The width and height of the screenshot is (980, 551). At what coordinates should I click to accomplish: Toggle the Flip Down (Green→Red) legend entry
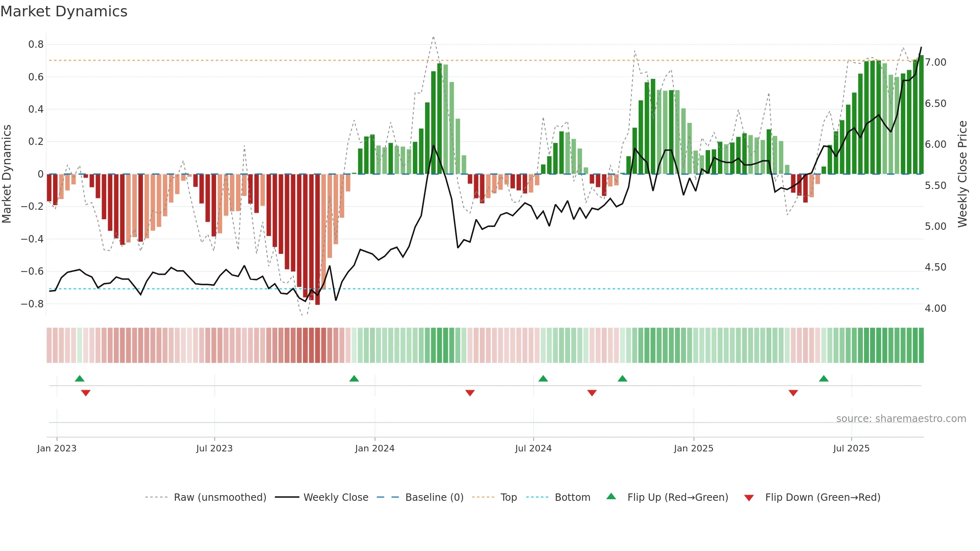point(812,497)
